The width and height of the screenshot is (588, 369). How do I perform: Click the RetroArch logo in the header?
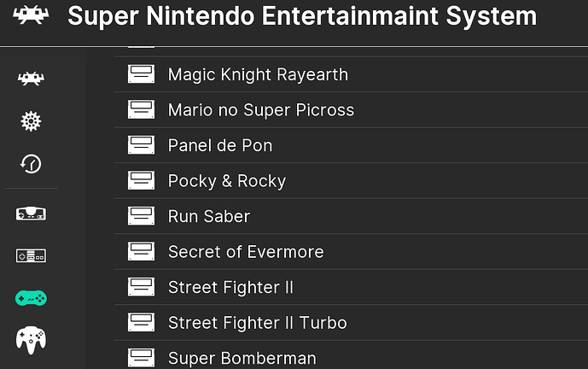[25, 16]
